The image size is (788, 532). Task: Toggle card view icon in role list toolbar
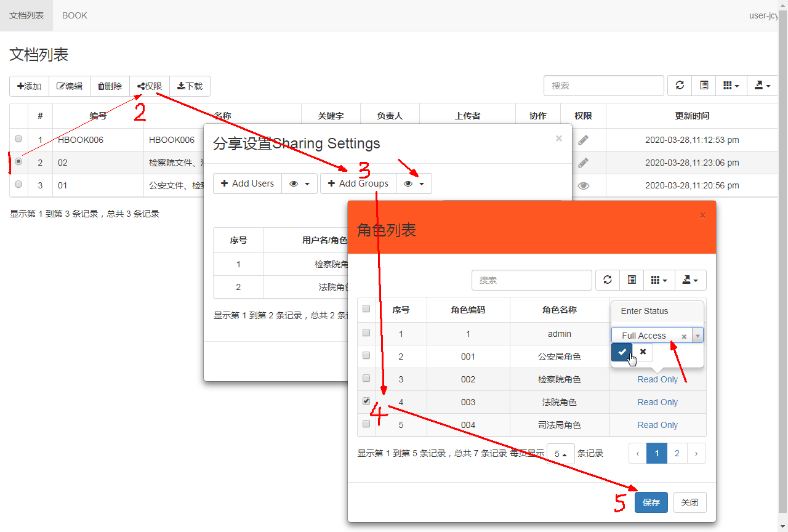point(632,280)
